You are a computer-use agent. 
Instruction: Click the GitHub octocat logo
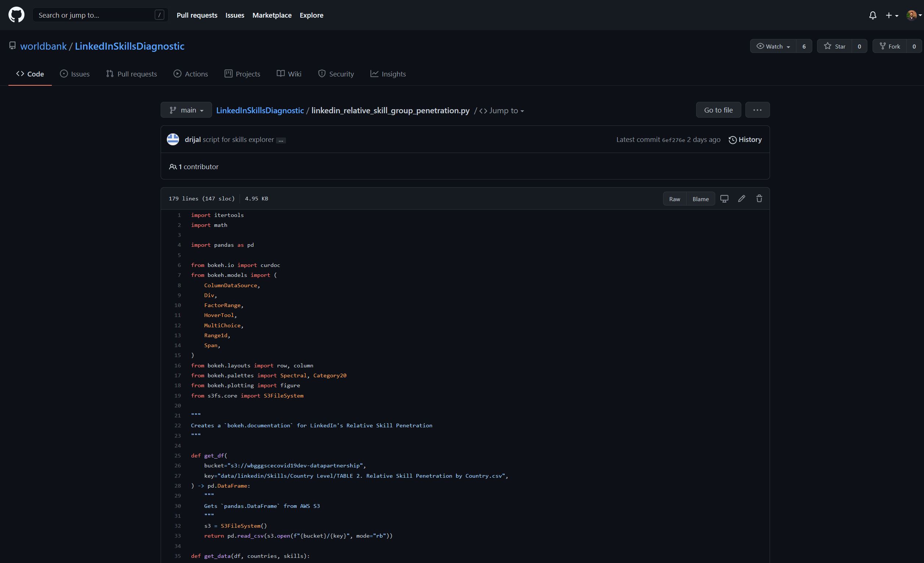pyautogui.click(x=17, y=15)
